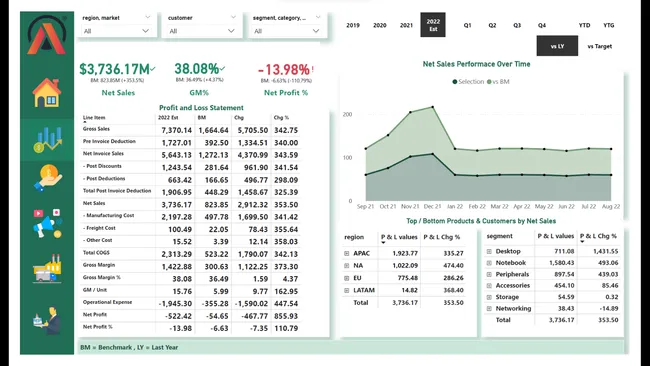This screenshot has width=650, height=366.
Task: Open the marketing megaphone icon page
Action: 48,223
